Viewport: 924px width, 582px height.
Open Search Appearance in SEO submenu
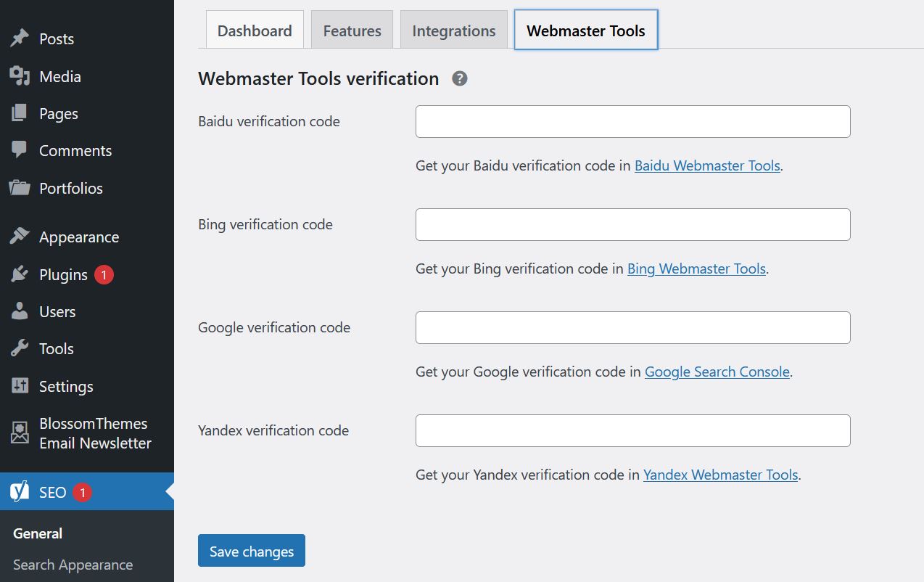pyautogui.click(x=73, y=565)
